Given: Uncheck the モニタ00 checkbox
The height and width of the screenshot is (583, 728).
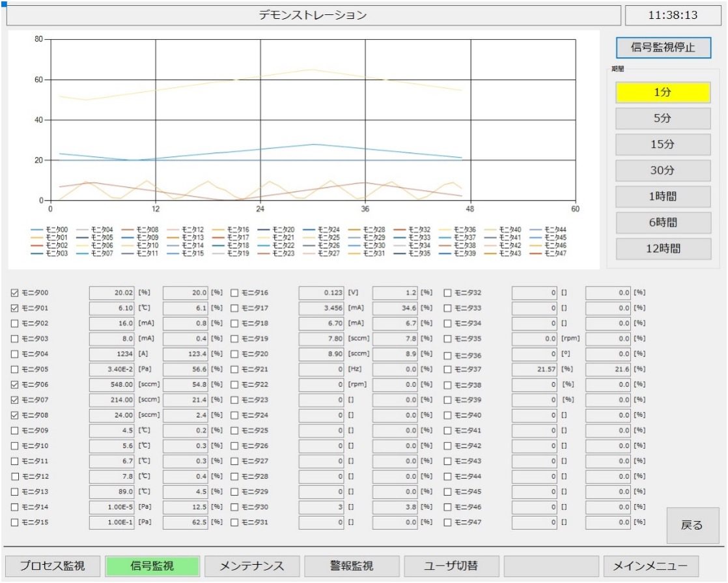Looking at the screenshot, I should [x=14, y=292].
